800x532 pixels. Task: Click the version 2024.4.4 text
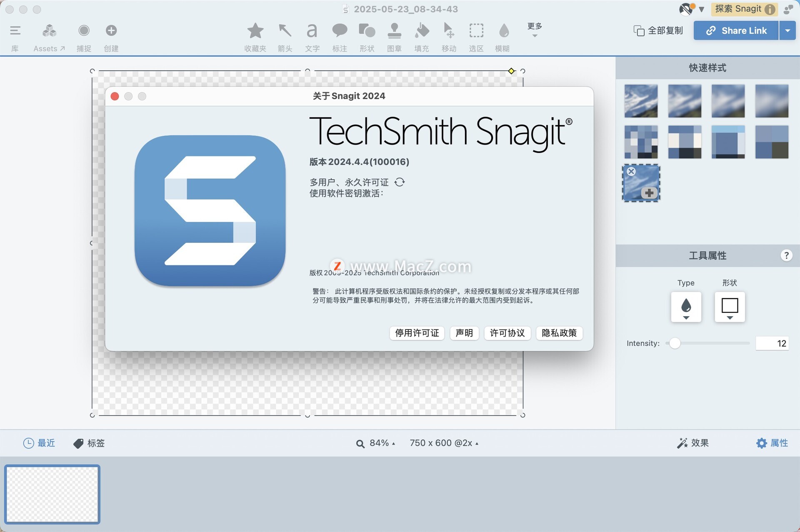[359, 162]
